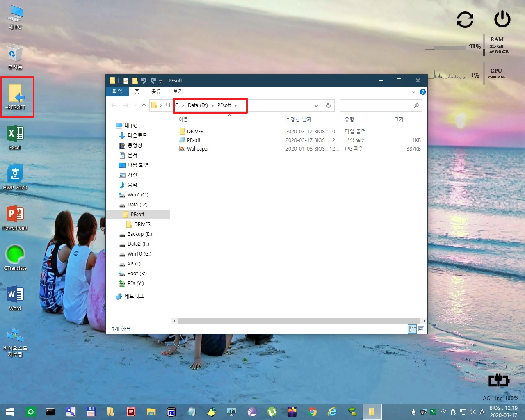Screen dimensions: 525x420
Task: Click in the Explorer search box
Action: point(376,105)
